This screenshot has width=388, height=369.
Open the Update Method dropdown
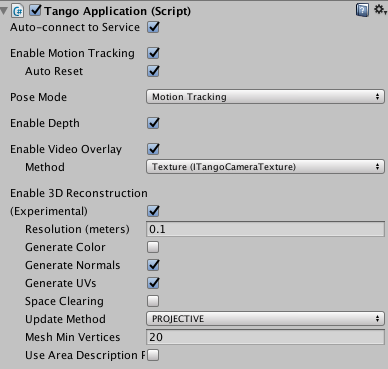pyautogui.click(x=265, y=319)
